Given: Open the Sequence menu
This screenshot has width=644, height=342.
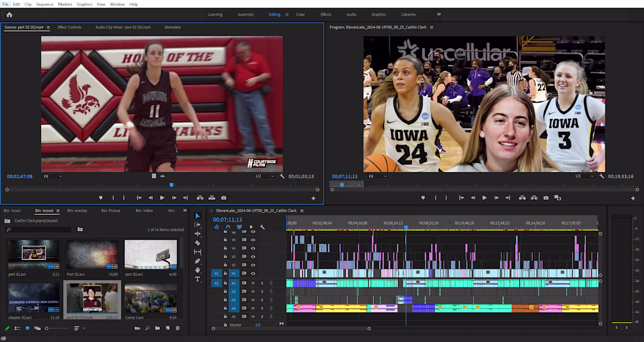Looking at the screenshot, I should [44, 4].
